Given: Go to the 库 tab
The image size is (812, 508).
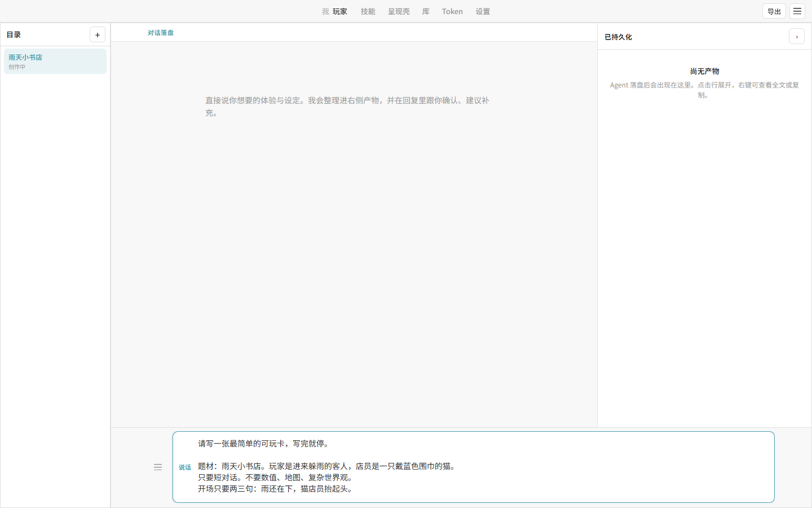Looking at the screenshot, I should point(426,11).
